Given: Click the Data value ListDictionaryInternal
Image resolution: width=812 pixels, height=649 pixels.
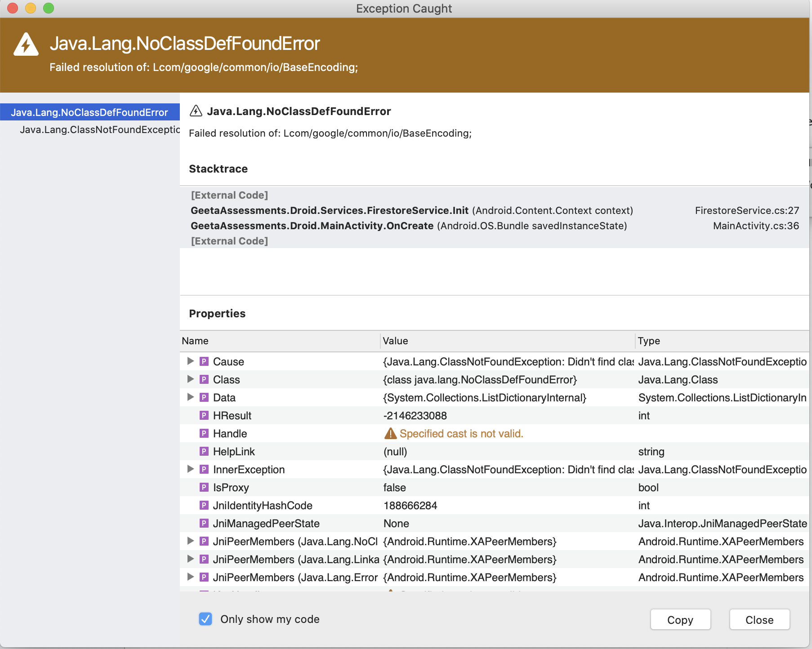Looking at the screenshot, I should coord(485,397).
